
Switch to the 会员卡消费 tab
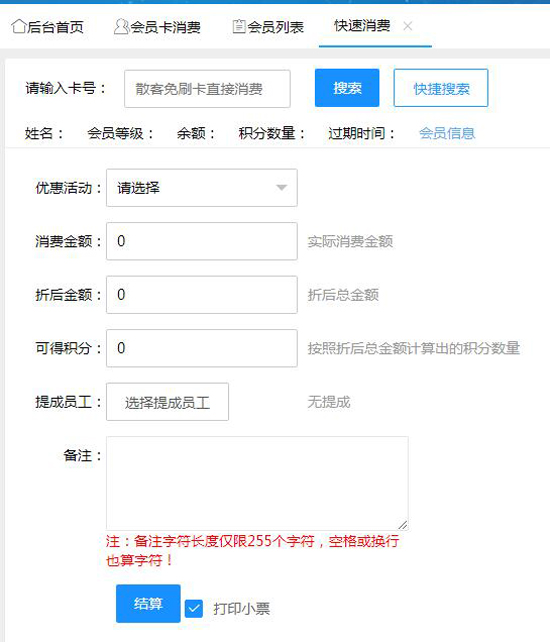(x=157, y=27)
